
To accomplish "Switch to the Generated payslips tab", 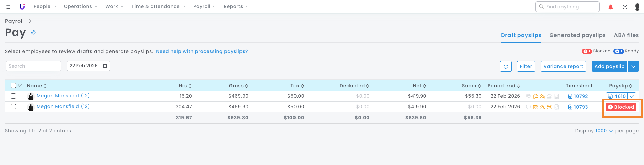I will 577,35.
